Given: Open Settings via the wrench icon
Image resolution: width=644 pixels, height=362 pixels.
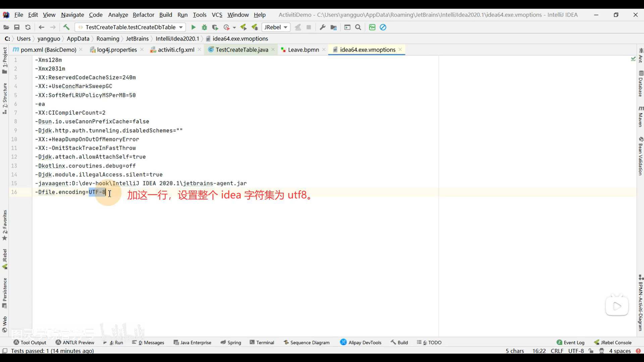Looking at the screenshot, I should click(x=322, y=27).
